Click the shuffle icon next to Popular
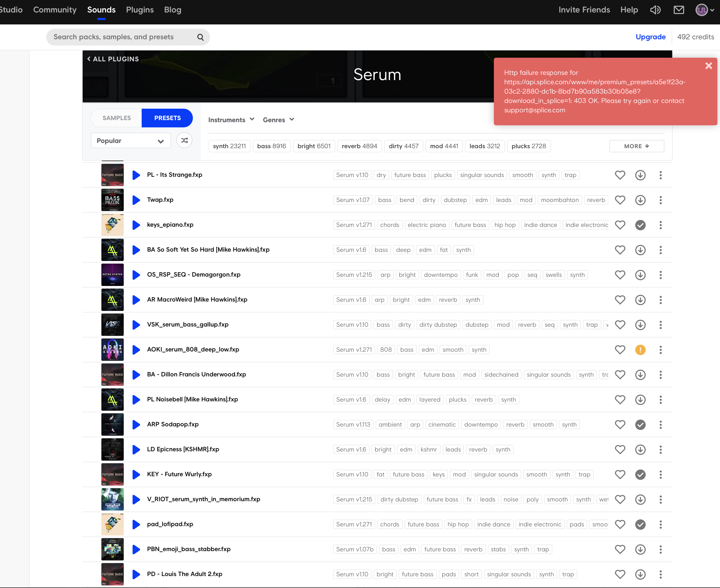 pyautogui.click(x=184, y=140)
